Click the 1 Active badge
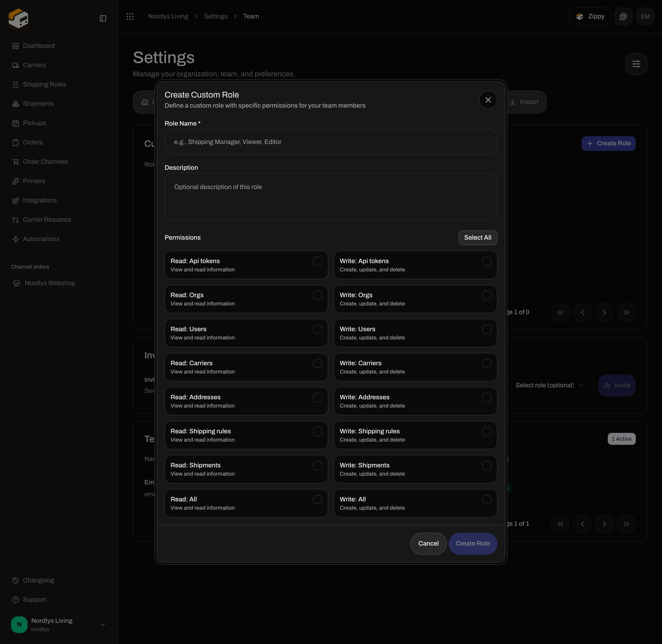 click(621, 439)
